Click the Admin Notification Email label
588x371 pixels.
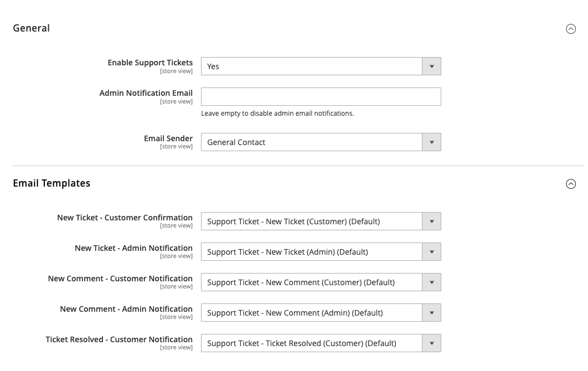(146, 93)
